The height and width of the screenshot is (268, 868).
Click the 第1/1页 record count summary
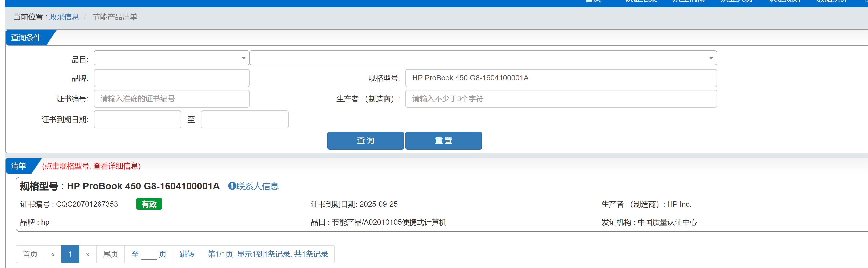click(x=268, y=254)
